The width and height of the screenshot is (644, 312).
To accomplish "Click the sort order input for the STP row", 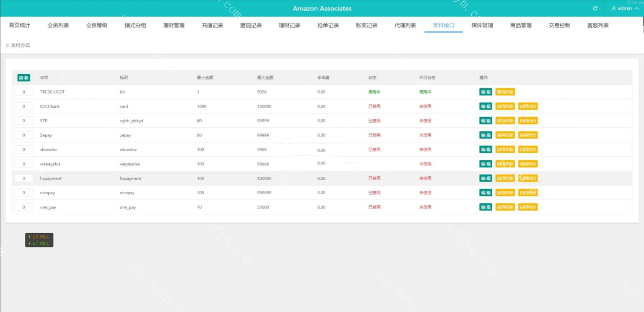I will coord(23,120).
